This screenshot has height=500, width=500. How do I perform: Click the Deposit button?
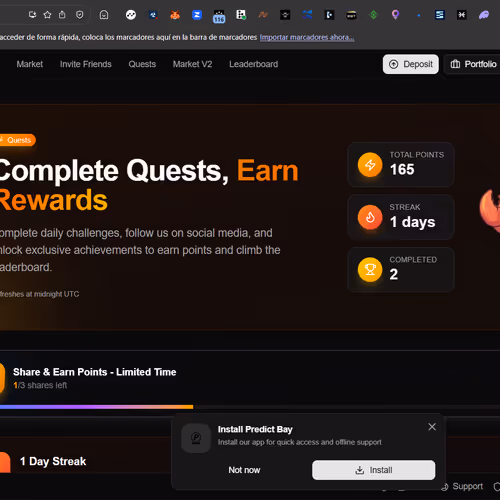coord(411,64)
